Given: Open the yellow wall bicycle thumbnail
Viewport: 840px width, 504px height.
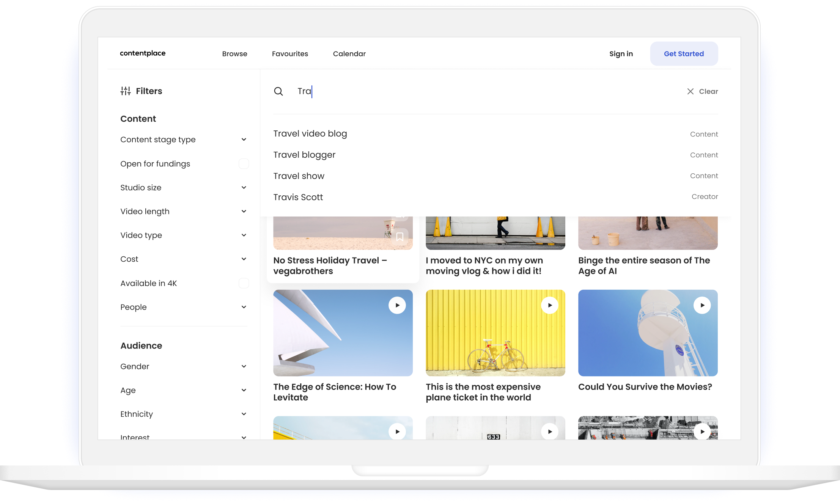Looking at the screenshot, I should pos(495,333).
